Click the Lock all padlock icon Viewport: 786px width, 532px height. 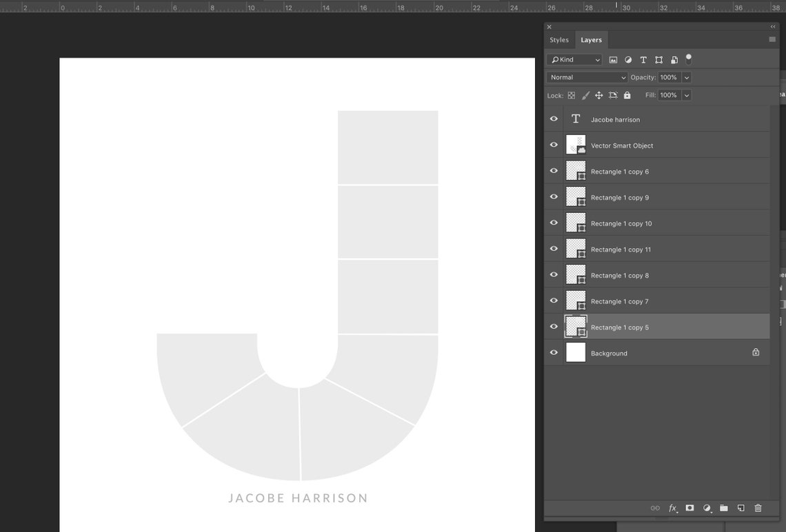coord(627,95)
